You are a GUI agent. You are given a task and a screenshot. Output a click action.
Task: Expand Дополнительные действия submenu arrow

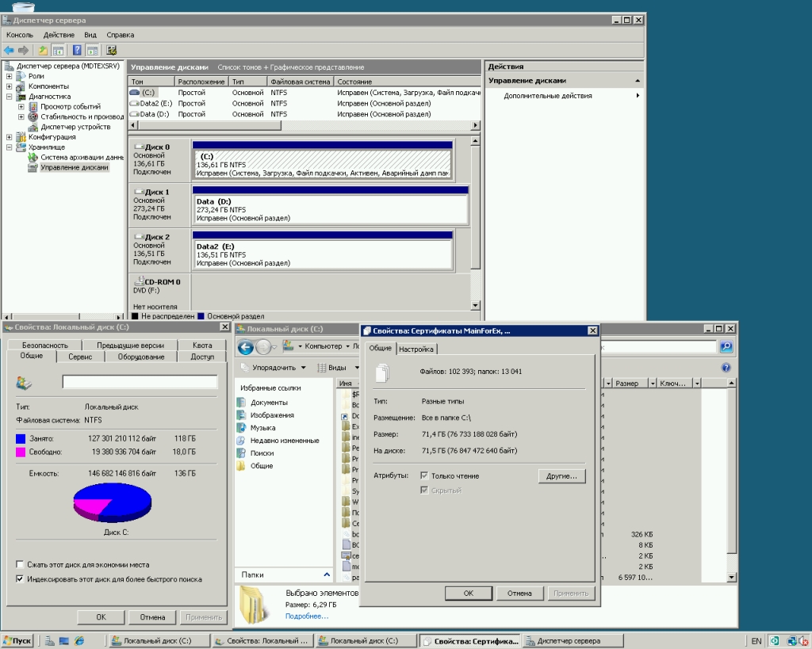click(638, 95)
